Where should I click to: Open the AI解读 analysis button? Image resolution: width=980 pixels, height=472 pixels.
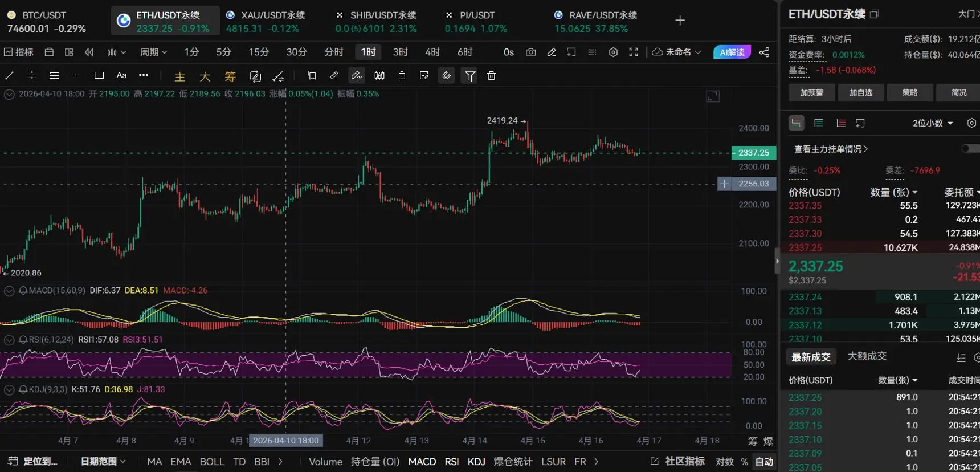(732, 52)
